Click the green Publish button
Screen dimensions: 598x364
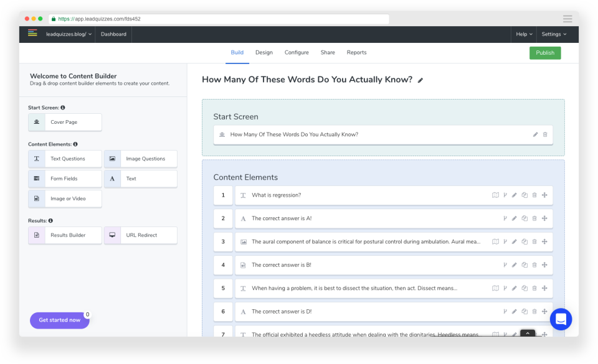pyautogui.click(x=544, y=53)
